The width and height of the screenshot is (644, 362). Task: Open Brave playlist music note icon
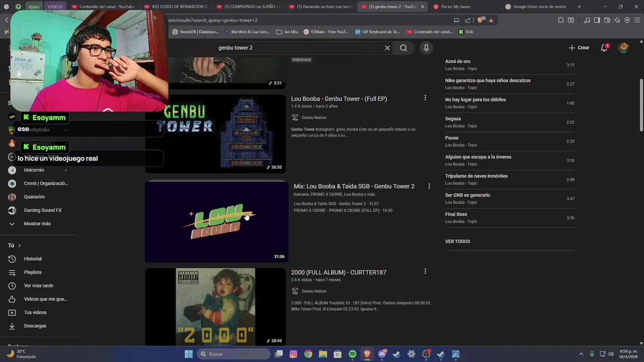click(587, 20)
